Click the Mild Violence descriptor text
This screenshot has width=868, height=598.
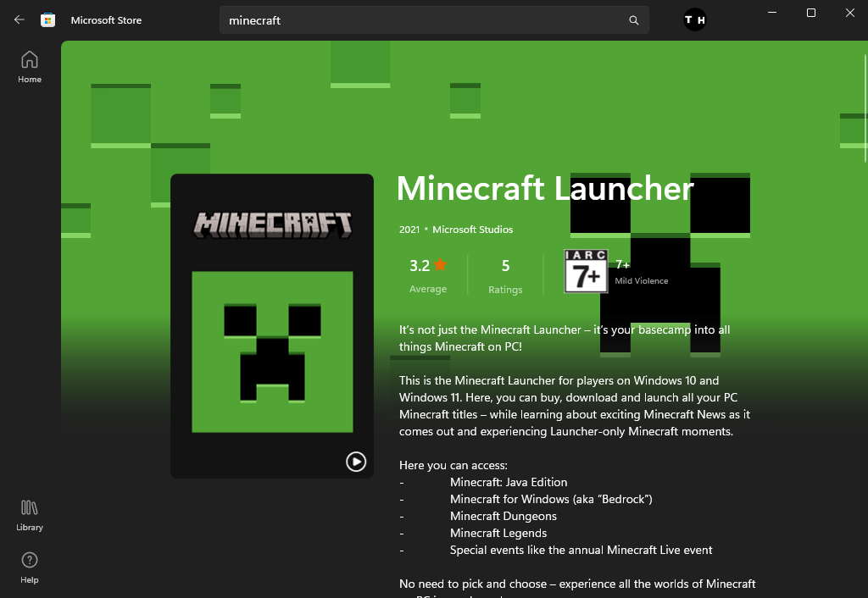643,280
